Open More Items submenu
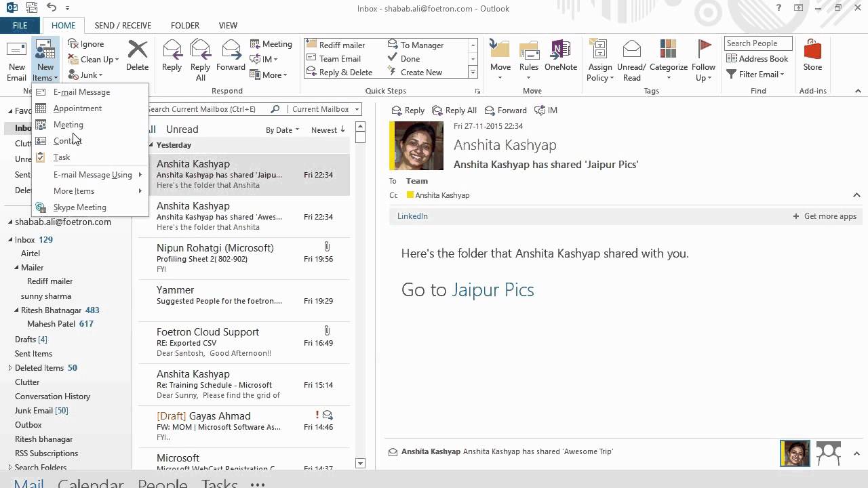Viewport: 868px width, 488px height. click(x=90, y=191)
